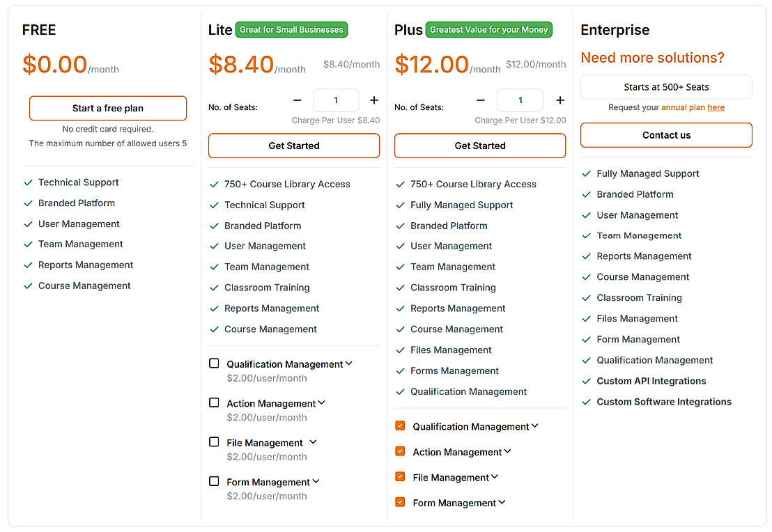This screenshot has width=772, height=532.
Task: Click checkmark beside Enterprise Fully Managed Support
Action: [587, 173]
